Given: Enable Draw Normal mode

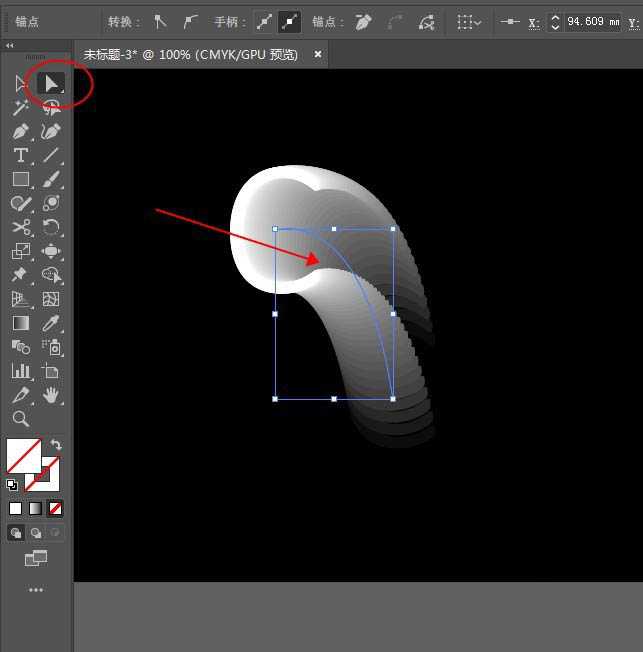Looking at the screenshot, I should point(15,533).
